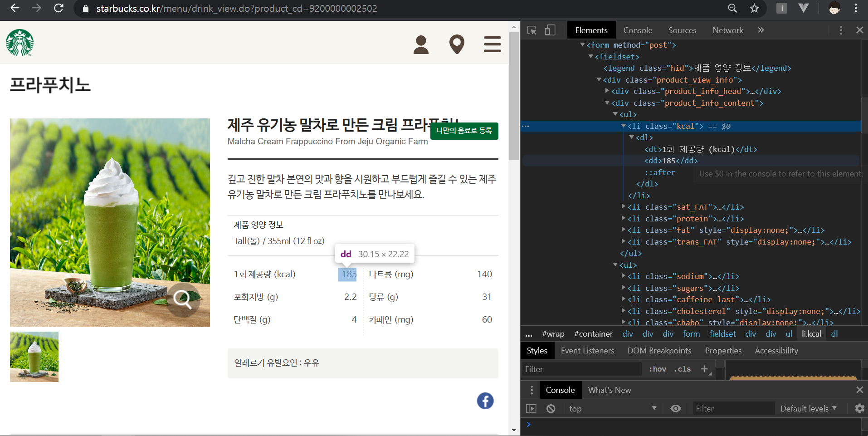The width and height of the screenshot is (868, 436).
Task: Collapse the product_info_content div
Action: (x=607, y=103)
